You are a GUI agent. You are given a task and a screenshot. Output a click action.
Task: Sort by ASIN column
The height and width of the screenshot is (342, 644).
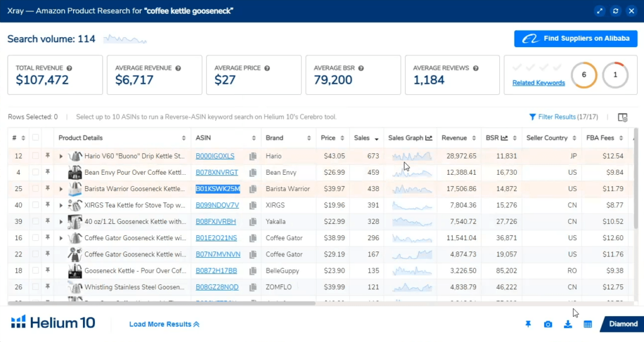(254, 138)
